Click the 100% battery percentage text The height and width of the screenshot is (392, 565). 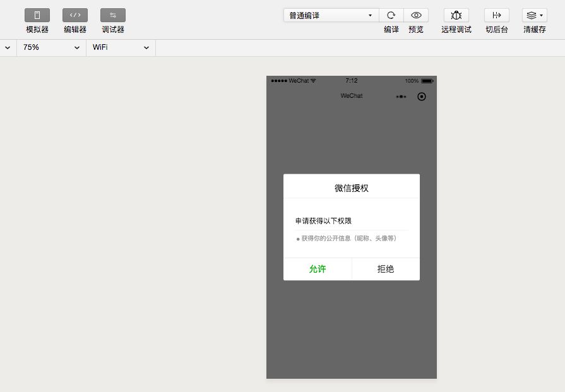tap(412, 81)
